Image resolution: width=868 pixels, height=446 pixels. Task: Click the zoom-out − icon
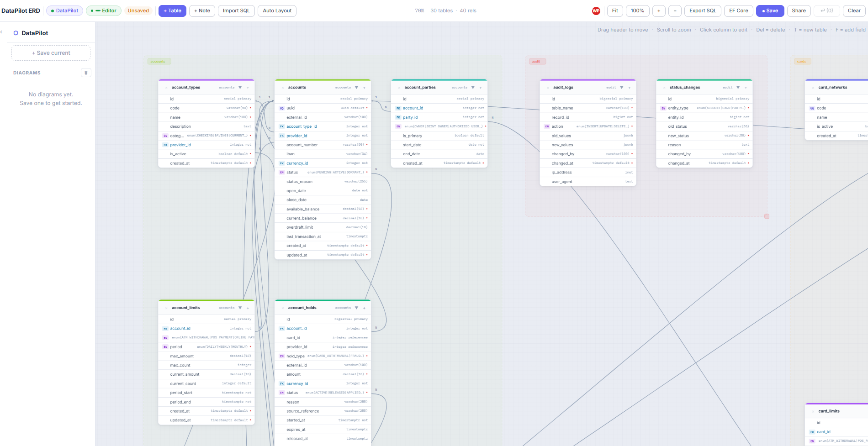tap(675, 10)
